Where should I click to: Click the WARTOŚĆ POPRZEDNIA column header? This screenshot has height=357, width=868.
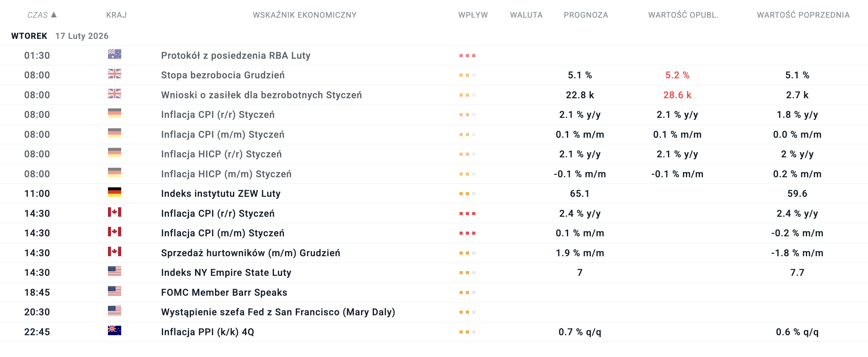tap(803, 15)
